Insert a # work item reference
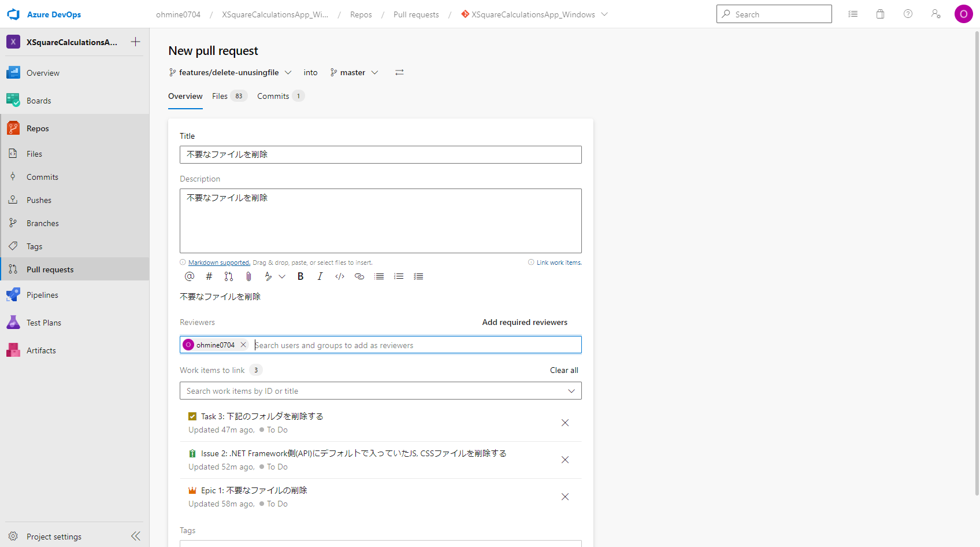The image size is (980, 547). click(x=209, y=276)
